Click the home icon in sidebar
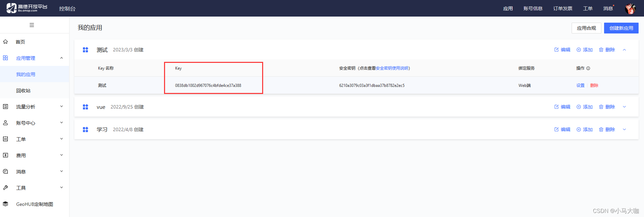The height and width of the screenshot is (217, 644). point(5,42)
